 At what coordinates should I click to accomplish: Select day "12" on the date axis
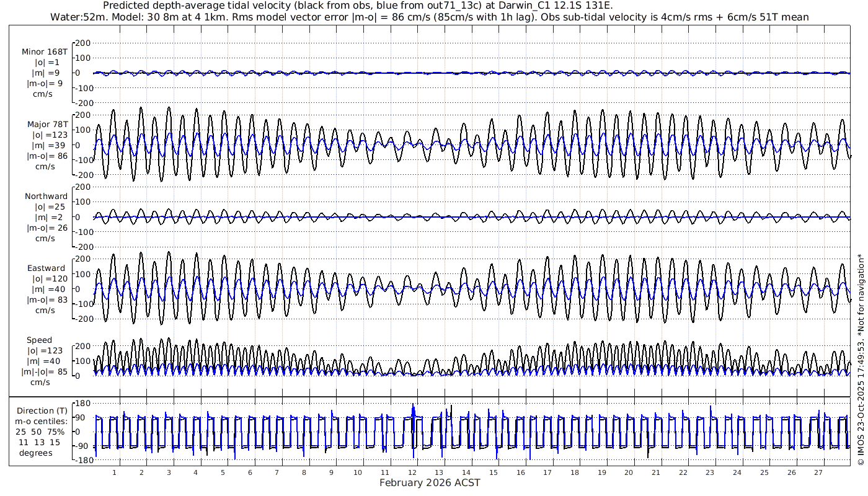tap(412, 472)
